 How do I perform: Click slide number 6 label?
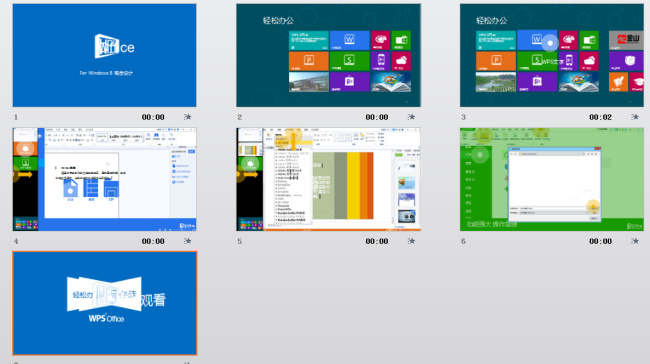point(463,241)
